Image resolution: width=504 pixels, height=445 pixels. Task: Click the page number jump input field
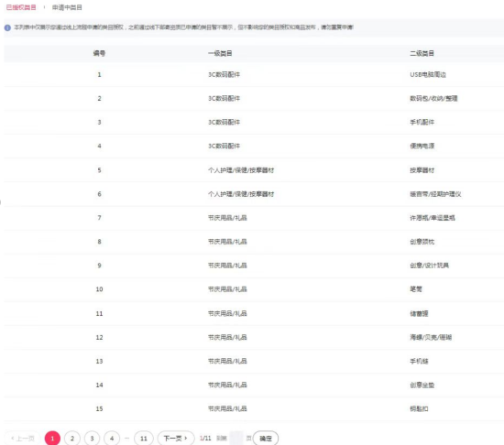click(236, 439)
